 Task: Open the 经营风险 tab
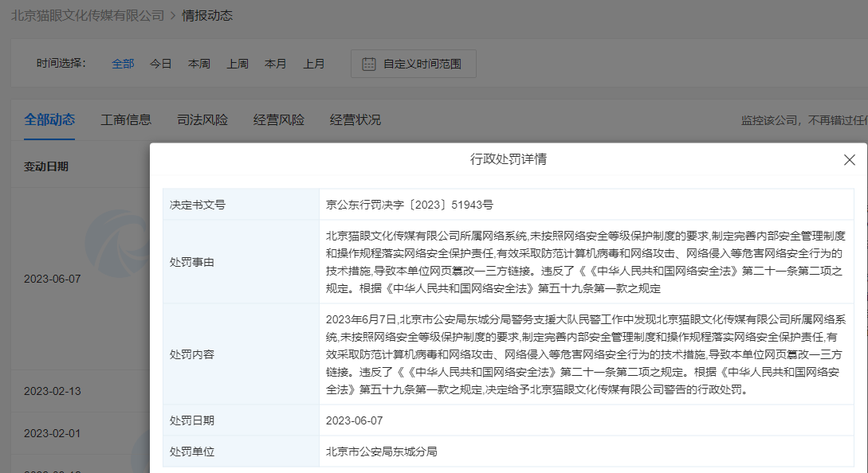pos(278,119)
